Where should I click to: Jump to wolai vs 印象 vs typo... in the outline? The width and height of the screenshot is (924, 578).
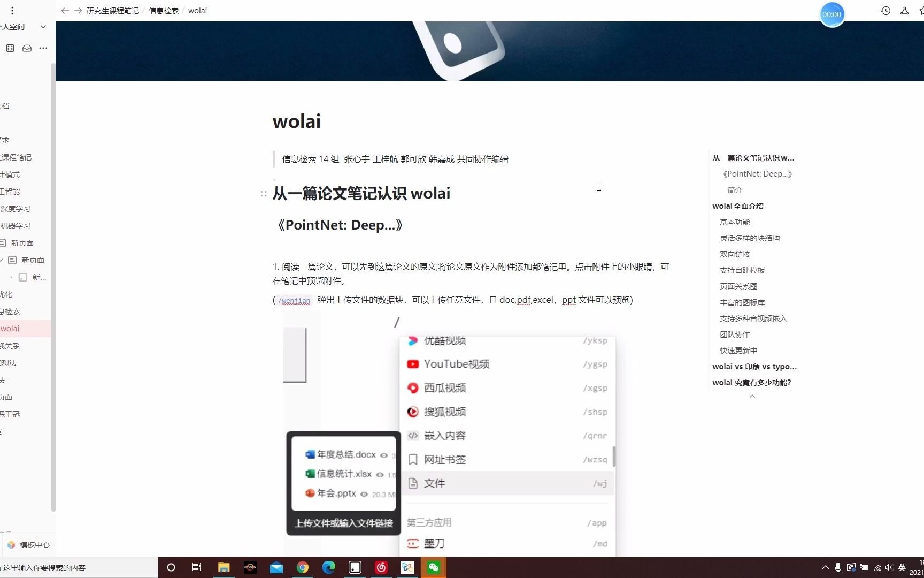tap(754, 367)
